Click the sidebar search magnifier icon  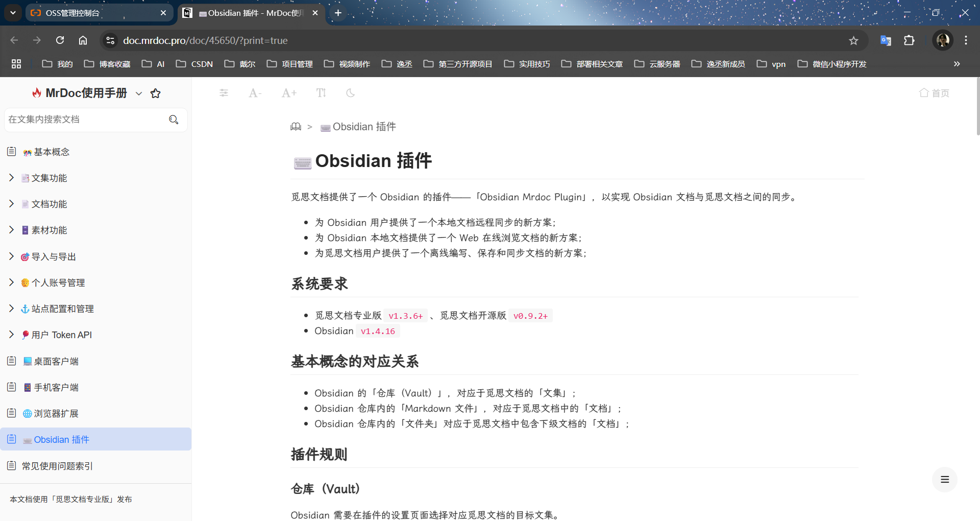[174, 120]
